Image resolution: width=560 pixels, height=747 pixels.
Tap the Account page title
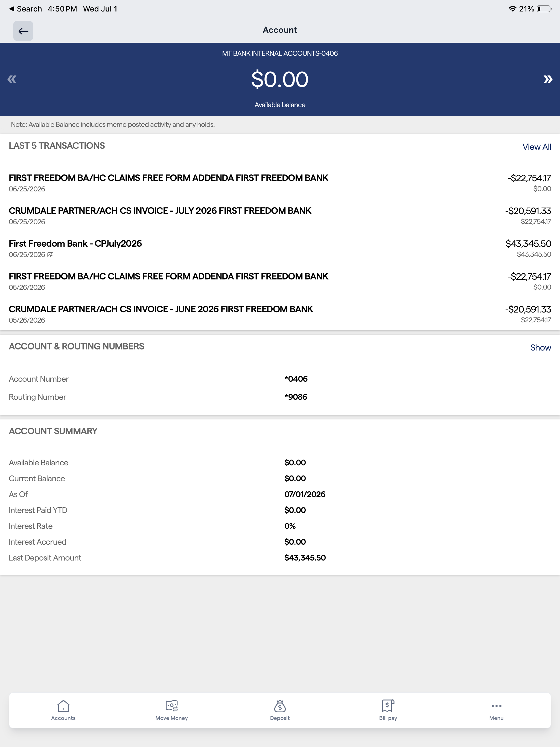coord(280,30)
